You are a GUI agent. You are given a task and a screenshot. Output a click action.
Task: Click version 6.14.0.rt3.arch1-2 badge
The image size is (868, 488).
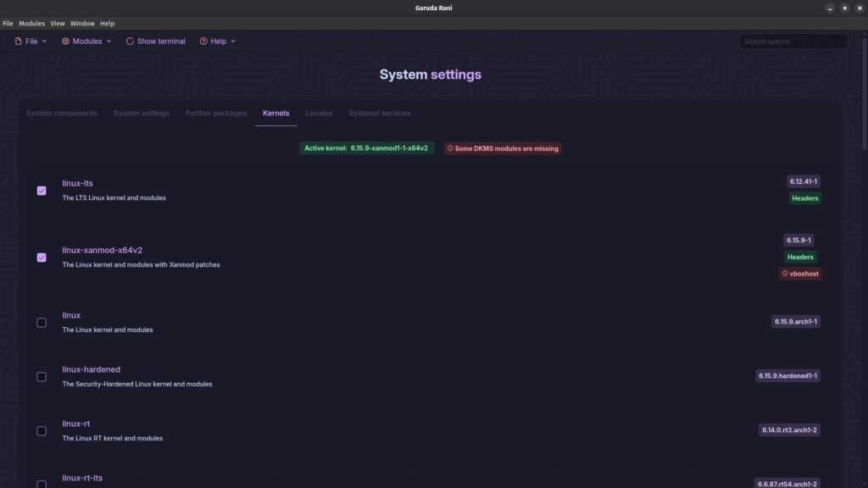[x=789, y=430]
